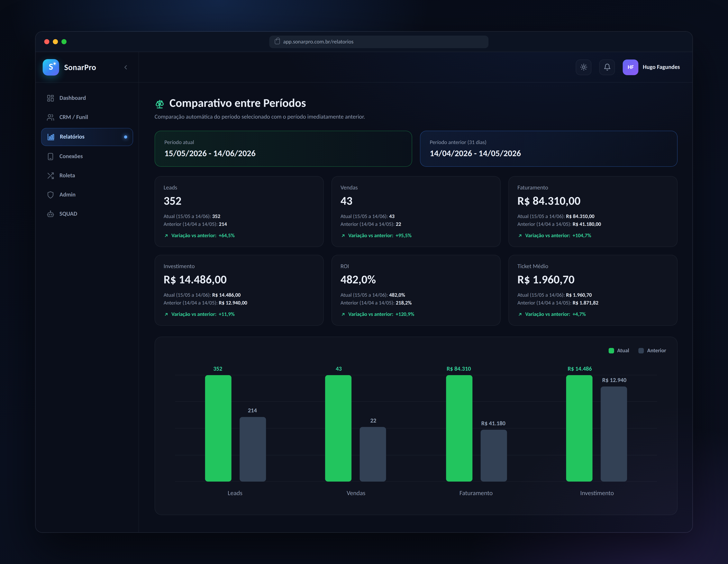Open CRM / Funil menu item

[x=87, y=117]
